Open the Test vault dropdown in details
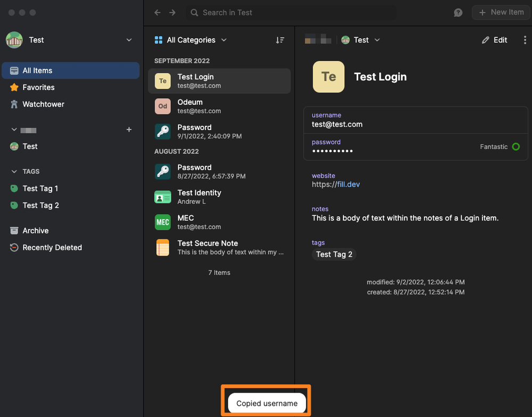The width and height of the screenshot is (532, 417). point(361,40)
